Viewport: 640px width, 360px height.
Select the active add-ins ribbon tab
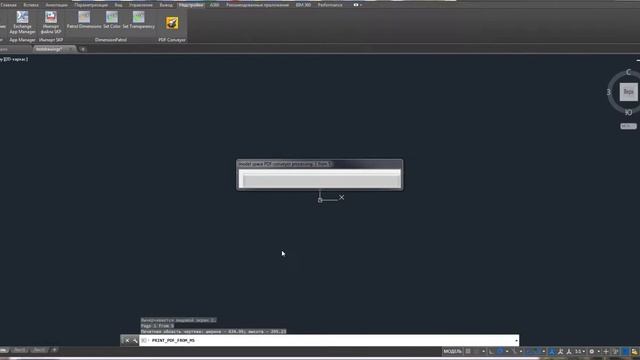(x=191, y=5)
